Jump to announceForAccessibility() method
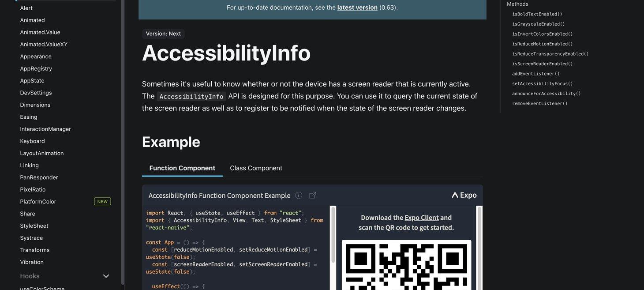 click(547, 94)
